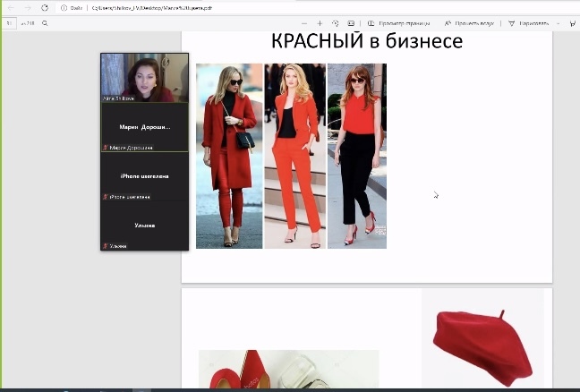The width and height of the screenshot is (580, 392).
Task: Select the Ульяна participant tile
Action: click(x=144, y=226)
